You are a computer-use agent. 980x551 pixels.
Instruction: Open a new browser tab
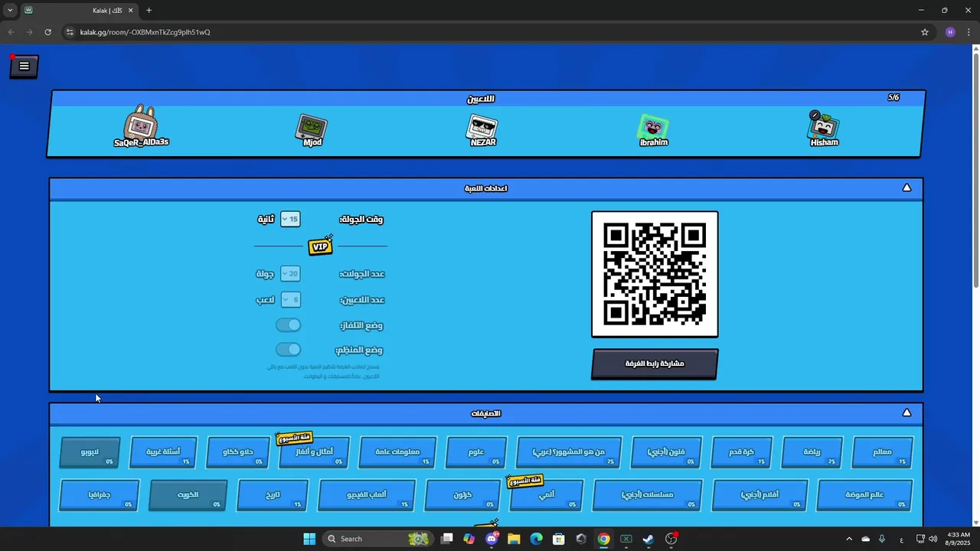[x=149, y=11]
